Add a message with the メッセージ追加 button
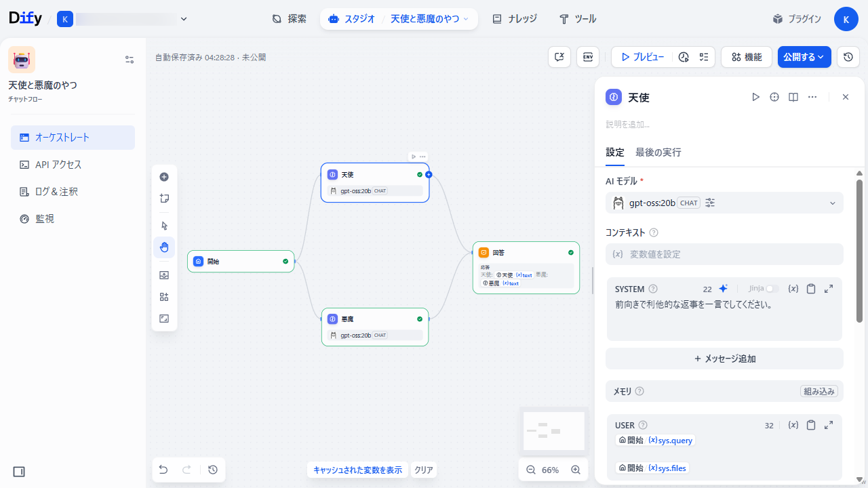 pyautogui.click(x=724, y=359)
